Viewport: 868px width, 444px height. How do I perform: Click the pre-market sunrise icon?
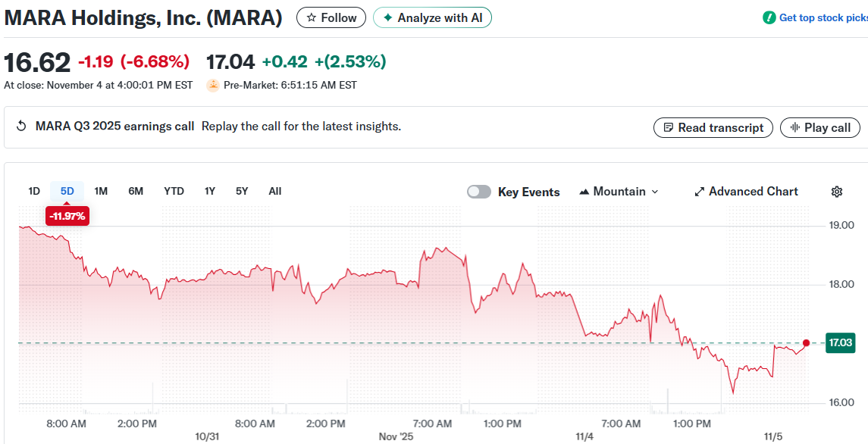pyautogui.click(x=213, y=86)
